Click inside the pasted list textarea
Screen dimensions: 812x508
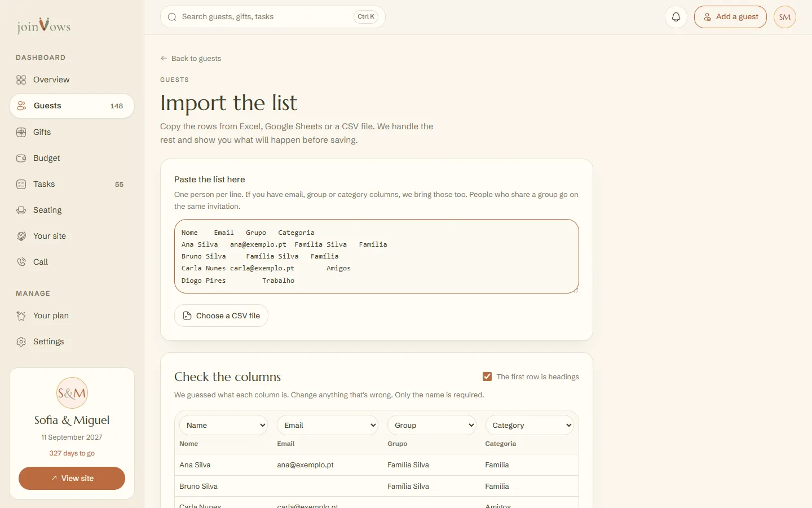377,256
